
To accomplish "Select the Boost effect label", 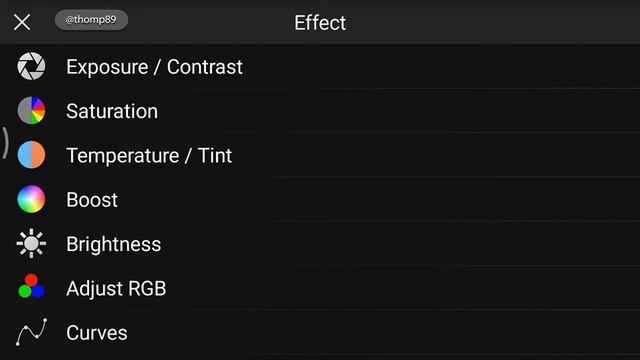I will coord(92,200).
